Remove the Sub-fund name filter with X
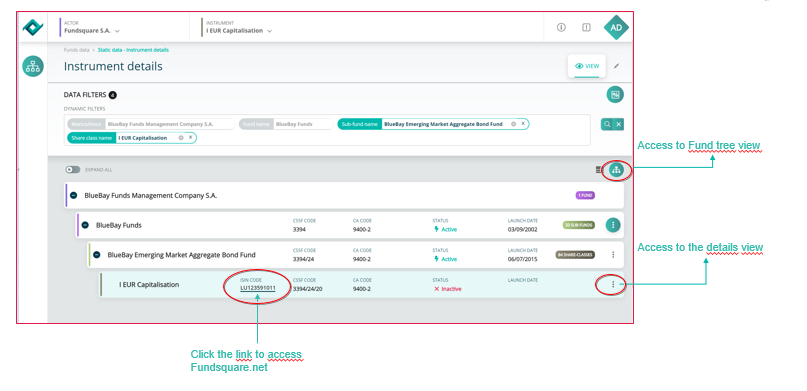Image resolution: width=807 pixels, height=391 pixels. click(523, 124)
